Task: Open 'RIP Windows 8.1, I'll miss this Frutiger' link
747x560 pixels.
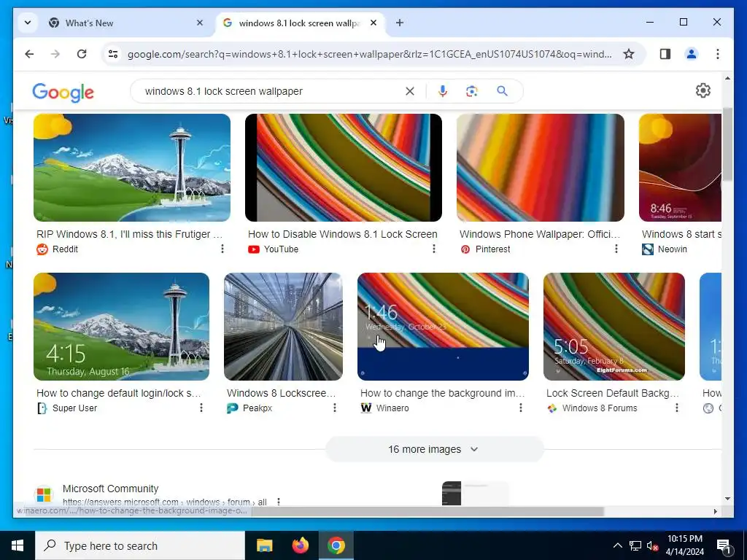Action: [130, 234]
